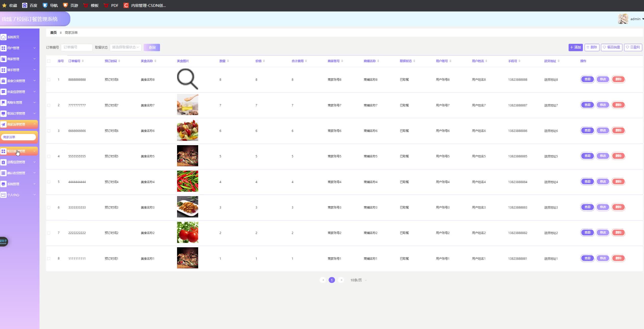Click the 添加 add button

575,47
